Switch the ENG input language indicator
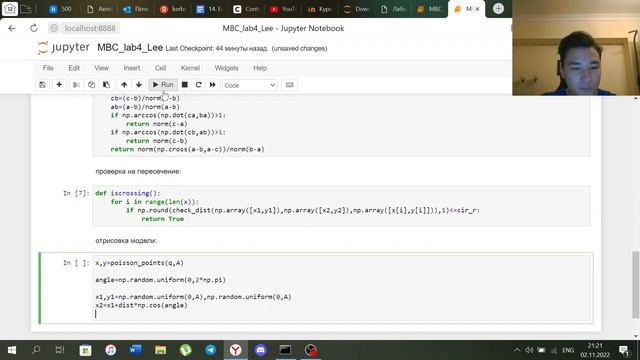This screenshot has height=360, width=640. click(568, 350)
